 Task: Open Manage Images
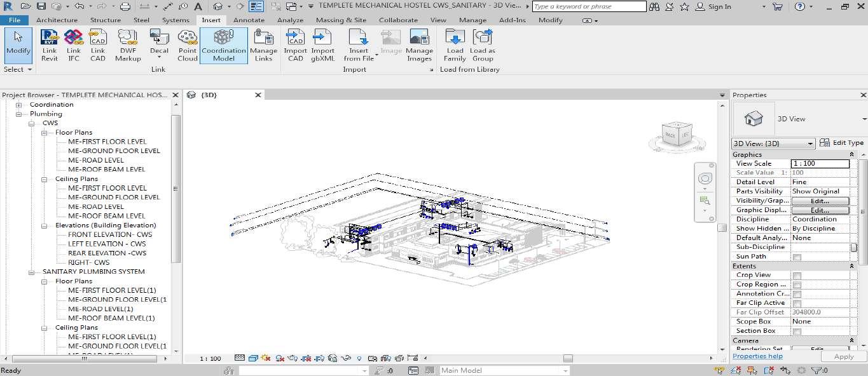(x=419, y=46)
